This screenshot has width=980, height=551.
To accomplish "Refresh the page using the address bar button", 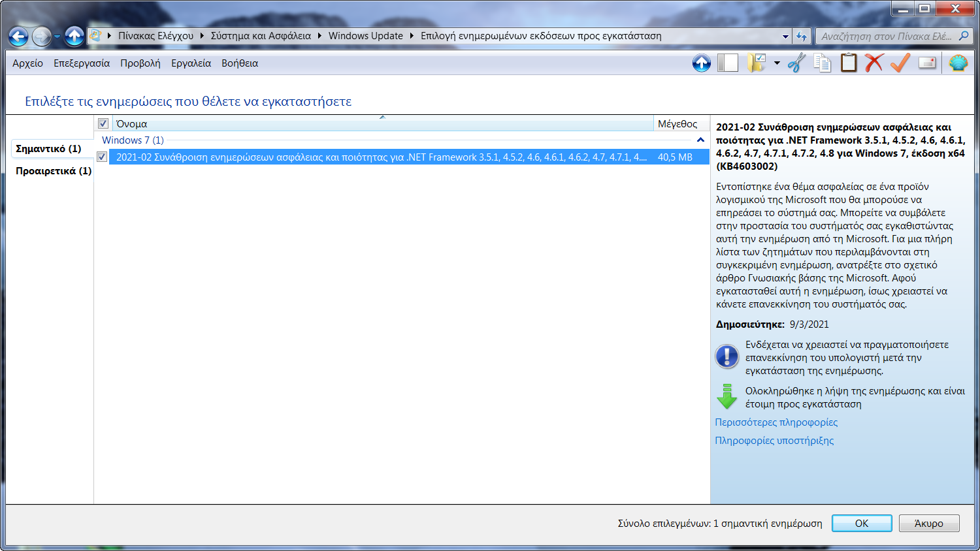I will pos(802,37).
